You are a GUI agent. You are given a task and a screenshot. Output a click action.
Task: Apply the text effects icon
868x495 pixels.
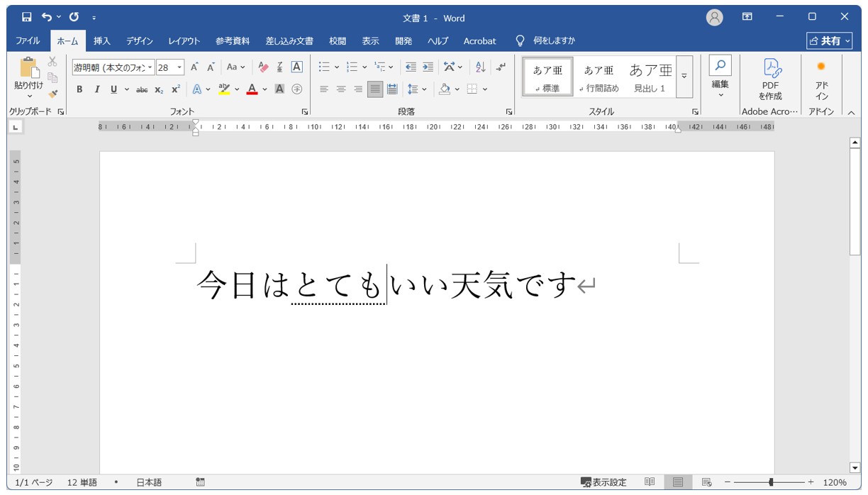pyautogui.click(x=197, y=89)
